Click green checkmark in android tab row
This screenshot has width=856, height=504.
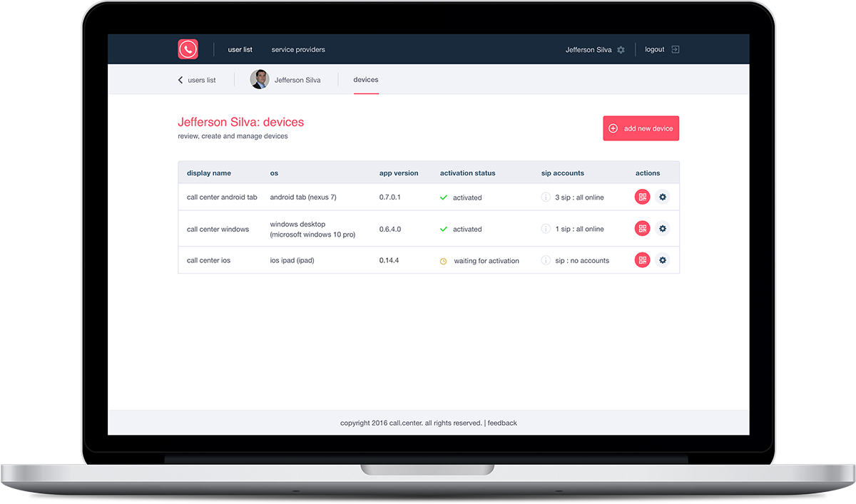(444, 197)
